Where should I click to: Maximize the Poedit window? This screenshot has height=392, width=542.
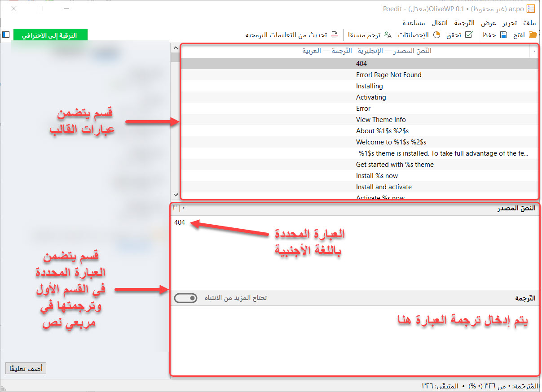41,9
